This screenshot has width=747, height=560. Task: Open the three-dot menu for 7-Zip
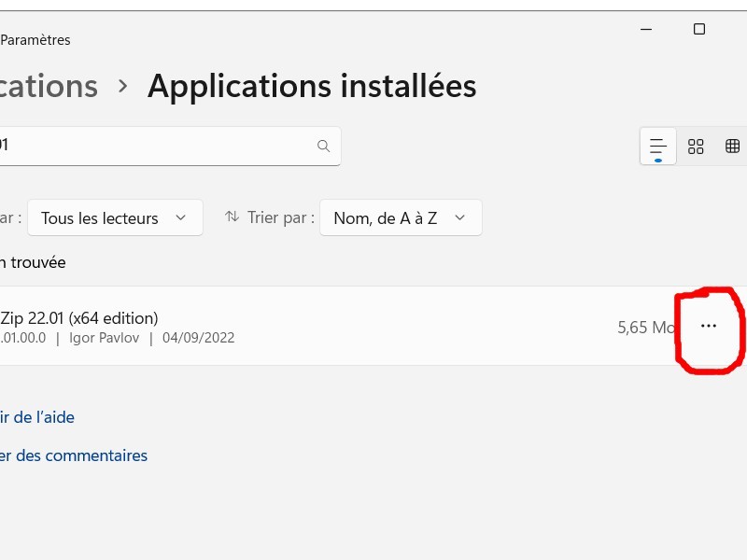(708, 326)
